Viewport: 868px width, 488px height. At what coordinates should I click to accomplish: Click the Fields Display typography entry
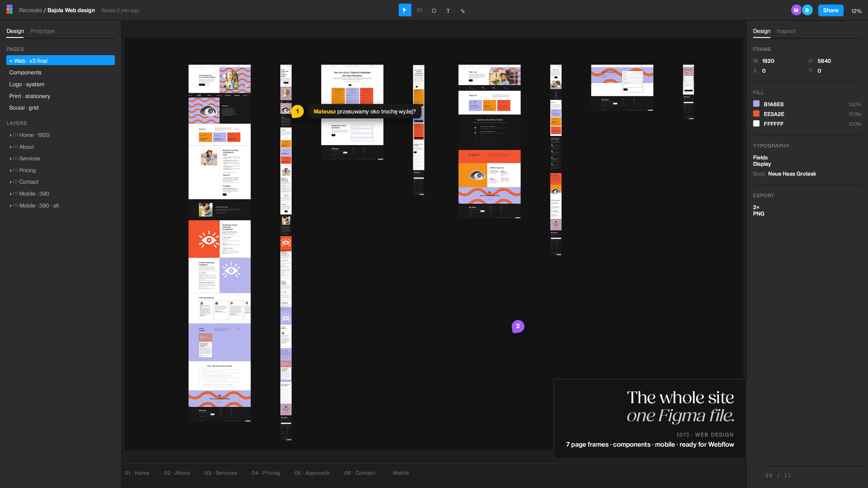pos(762,161)
